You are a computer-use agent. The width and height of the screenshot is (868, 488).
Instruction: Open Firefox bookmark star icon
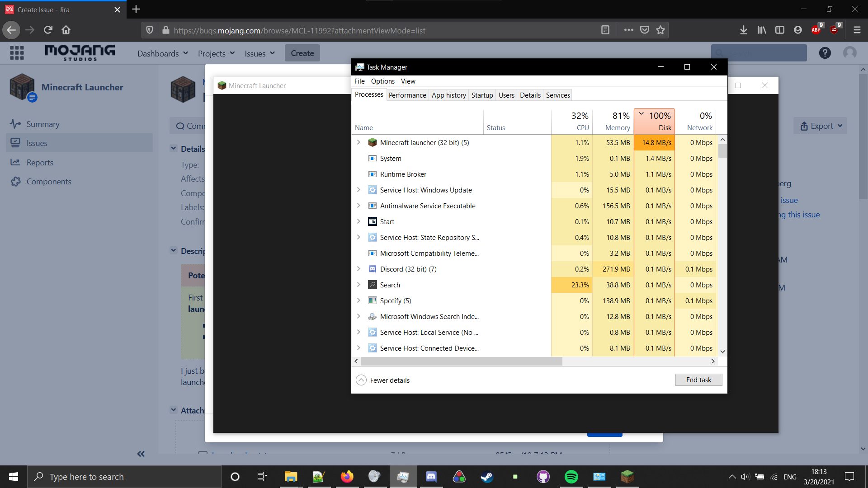click(x=660, y=30)
